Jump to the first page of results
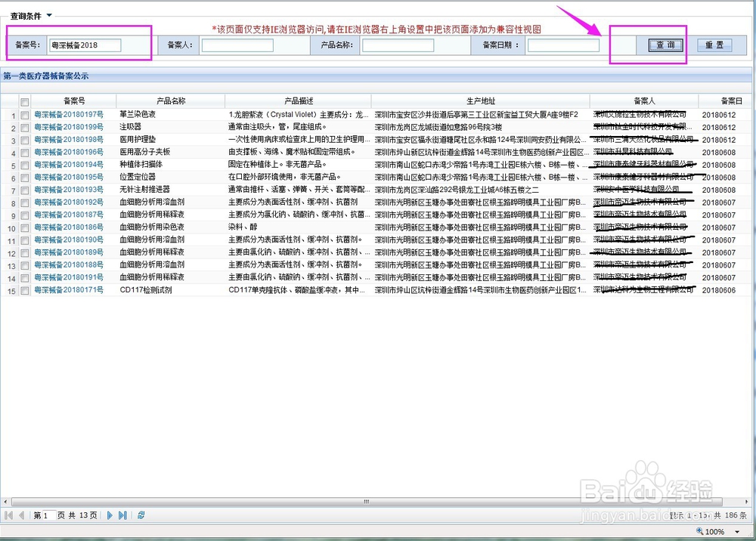The width and height of the screenshot is (756, 541). coord(8,515)
